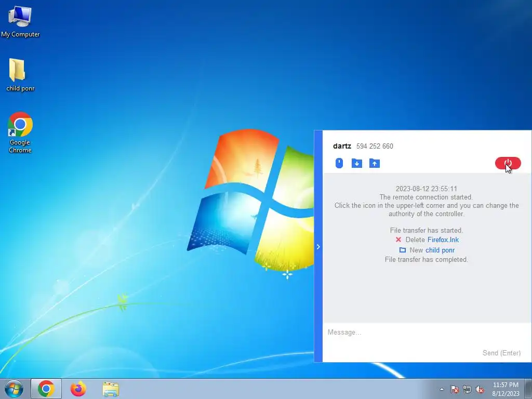
Task: Click 'The remote connection started.' text
Action: click(426, 197)
